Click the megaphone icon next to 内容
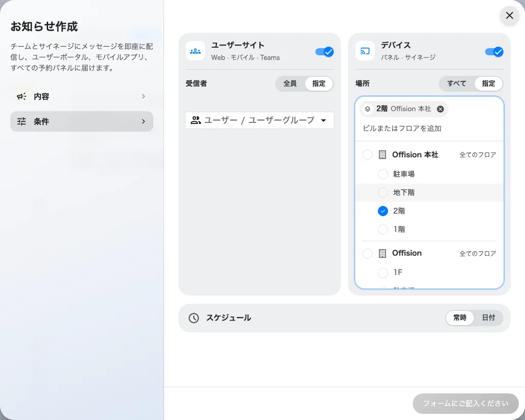Screen dimensions: 525x420 pos(22,97)
